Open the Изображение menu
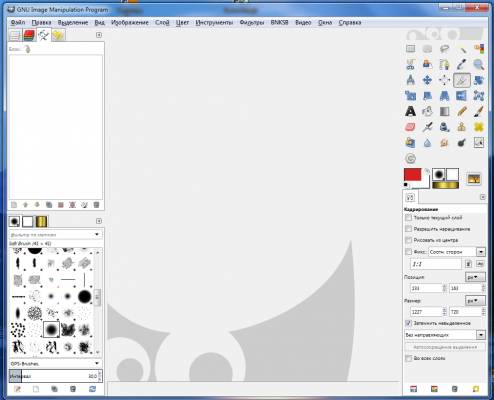494x400 pixels. [x=130, y=23]
